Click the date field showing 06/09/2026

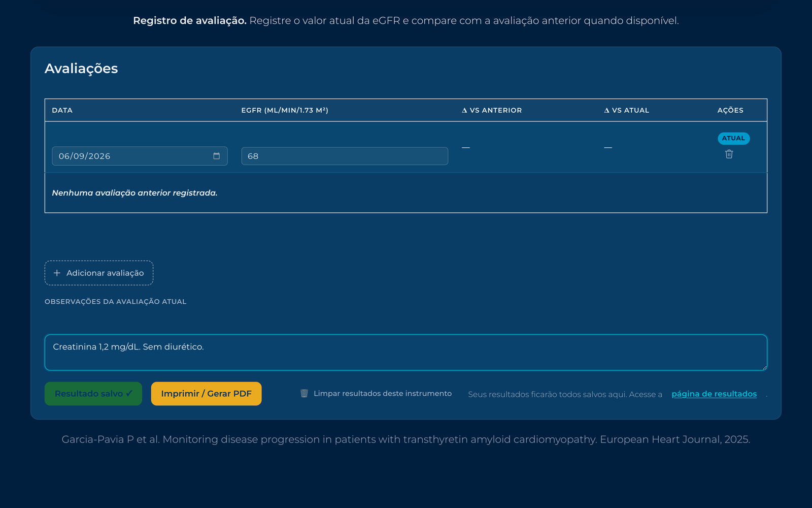[140, 156]
